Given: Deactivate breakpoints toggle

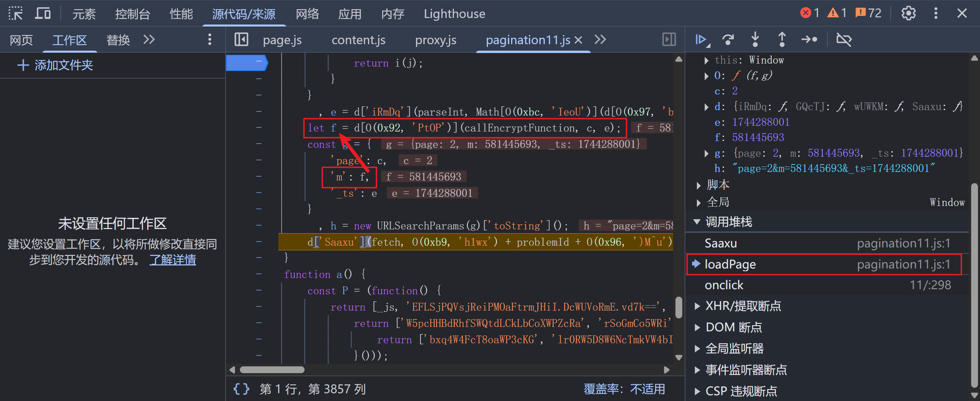Looking at the screenshot, I should point(844,39).
